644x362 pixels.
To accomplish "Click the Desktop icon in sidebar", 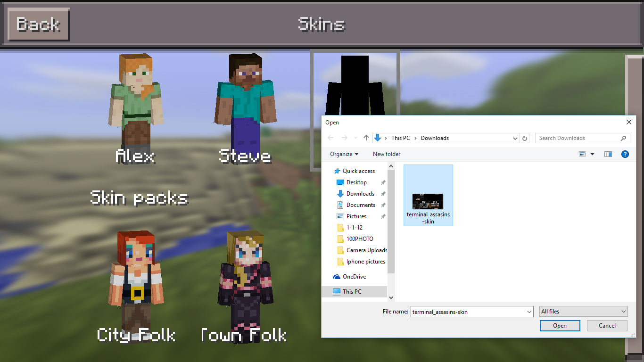I will coord(340,182).
